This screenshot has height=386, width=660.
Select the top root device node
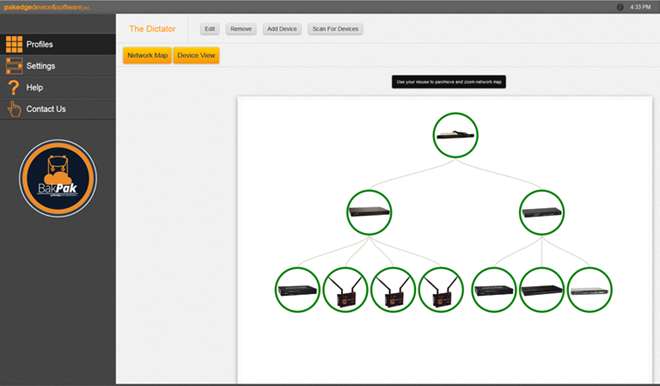pyautogui.click(x=455, y=135)
